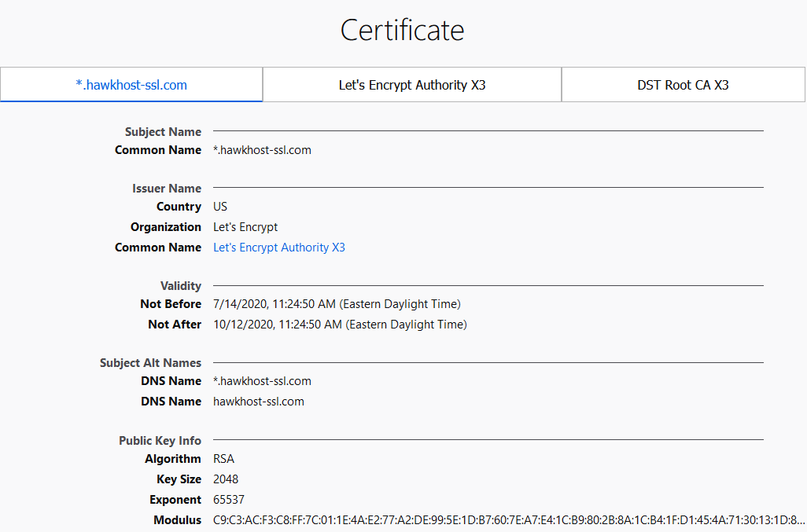
Task: Select the Country value US
Action: pos(219,206)
